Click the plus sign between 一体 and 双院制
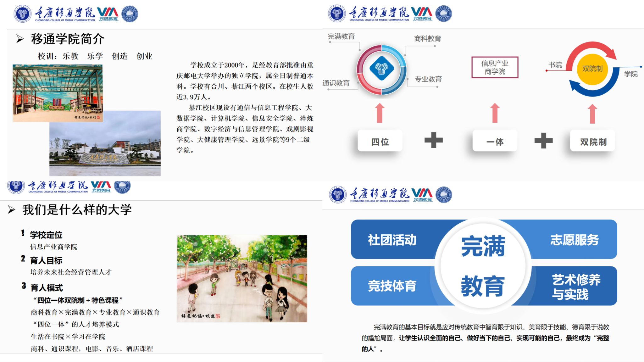Viewport: 644px width, 362px height. [x=543, y=140]
